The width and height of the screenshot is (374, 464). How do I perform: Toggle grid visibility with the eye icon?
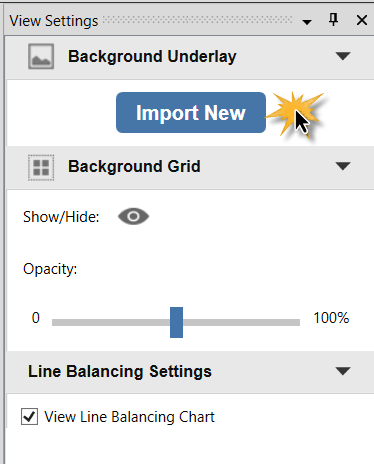pos(133,217)
